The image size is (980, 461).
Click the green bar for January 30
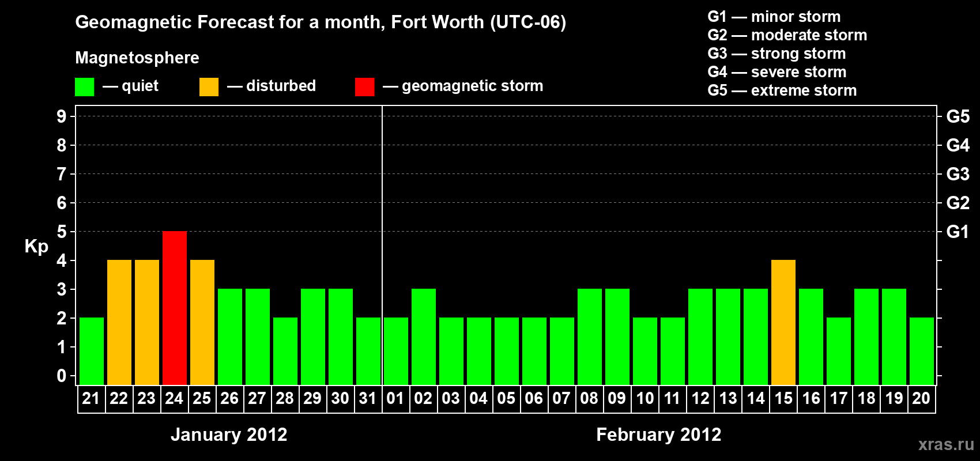click(341, 337)
